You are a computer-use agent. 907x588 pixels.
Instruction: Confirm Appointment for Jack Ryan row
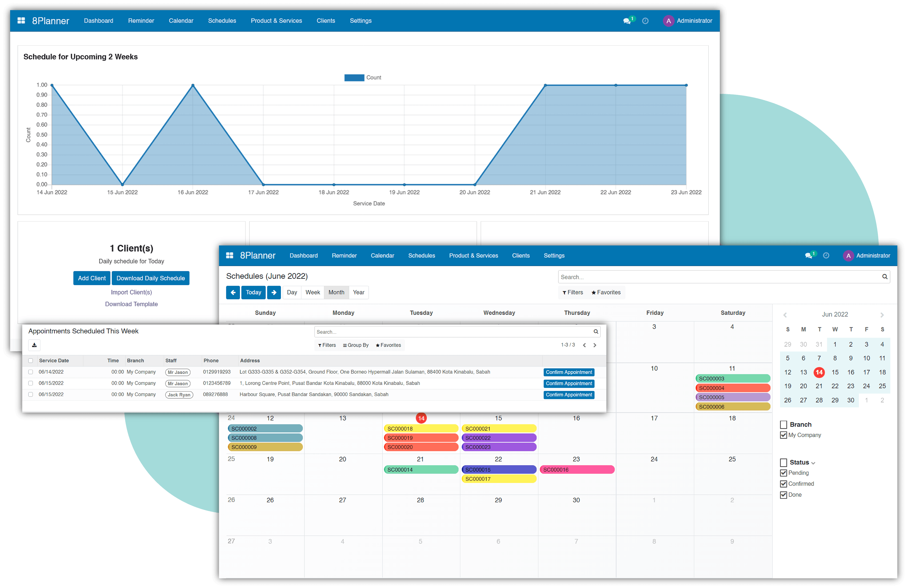[569, 395]
